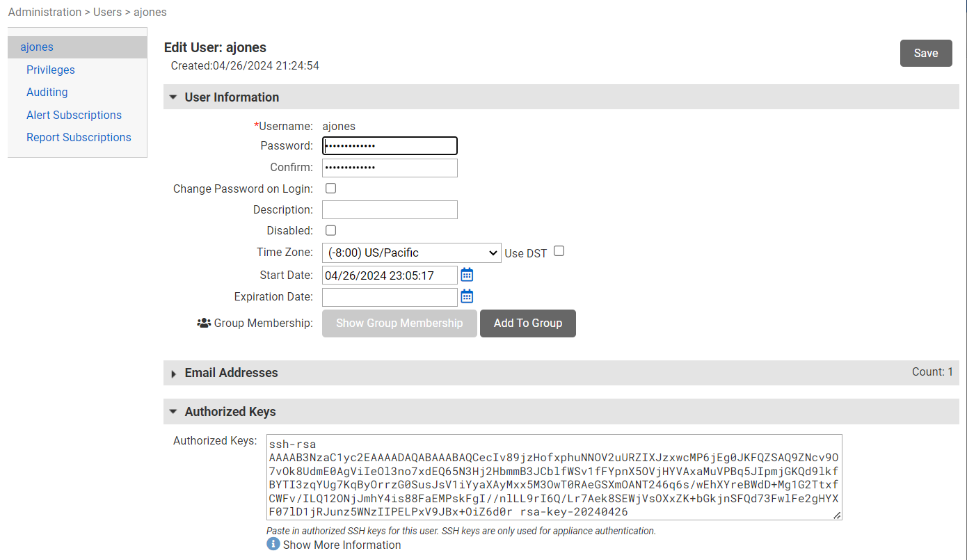Click the Edit User: ajones heading
The width and height of the screenshot is (967, 560).
(x=215, y=47)
